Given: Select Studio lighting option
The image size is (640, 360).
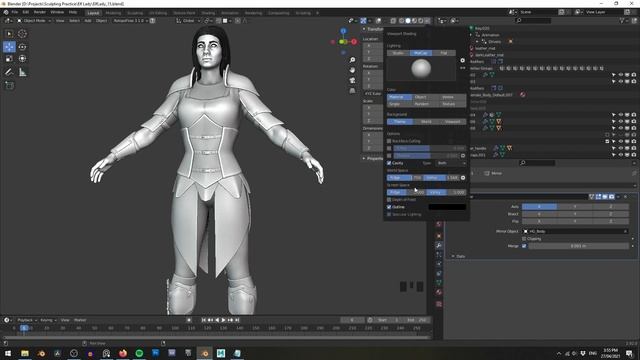Looking at the screenshot, I should point(398,53).
